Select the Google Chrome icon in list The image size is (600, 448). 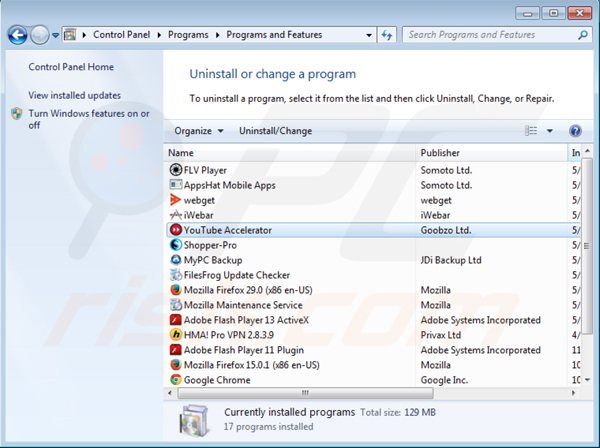[176, 380]
